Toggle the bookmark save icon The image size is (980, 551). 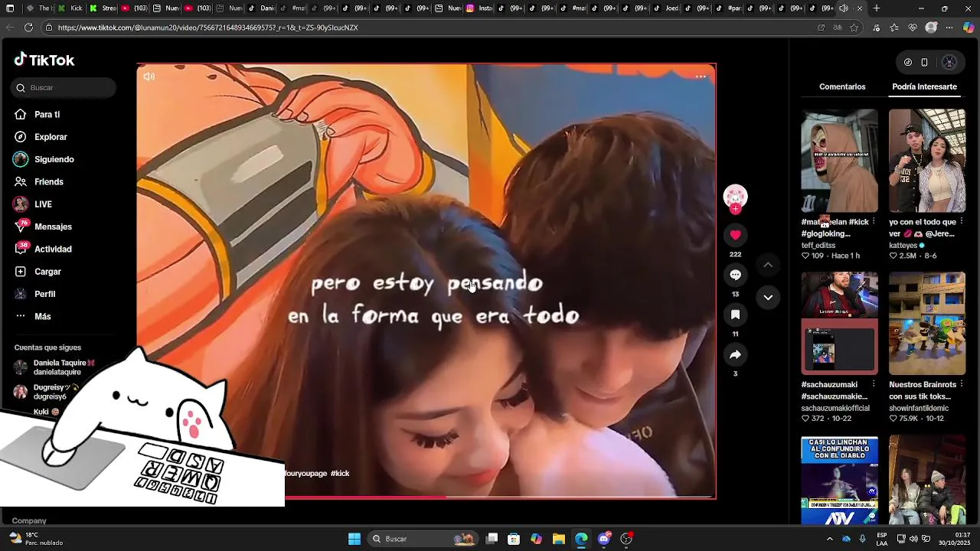(735, 315)
